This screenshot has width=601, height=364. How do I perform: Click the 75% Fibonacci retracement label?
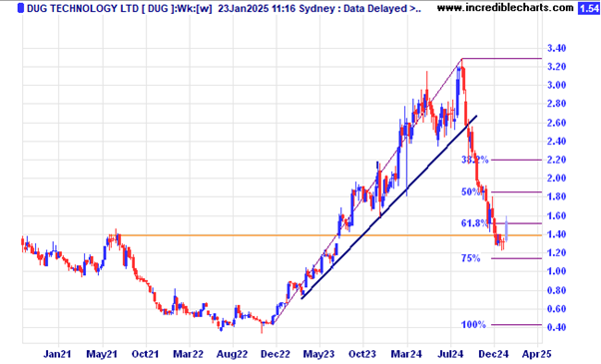(470, 258)
